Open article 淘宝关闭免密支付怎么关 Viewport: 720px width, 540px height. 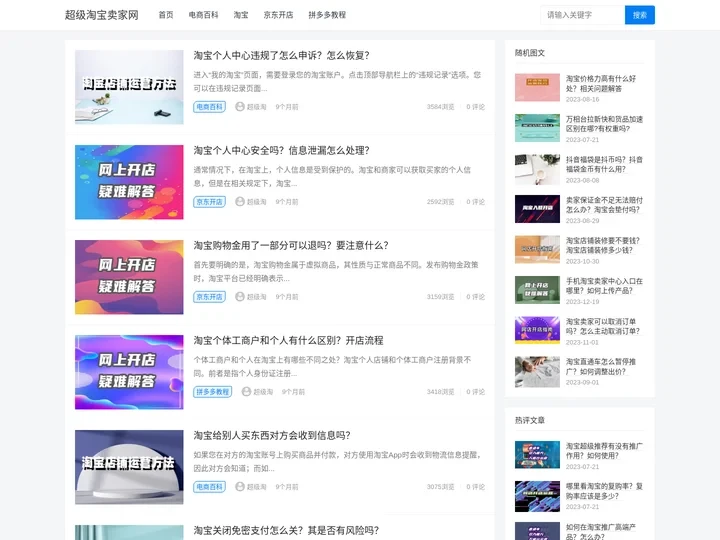[286, 530]
